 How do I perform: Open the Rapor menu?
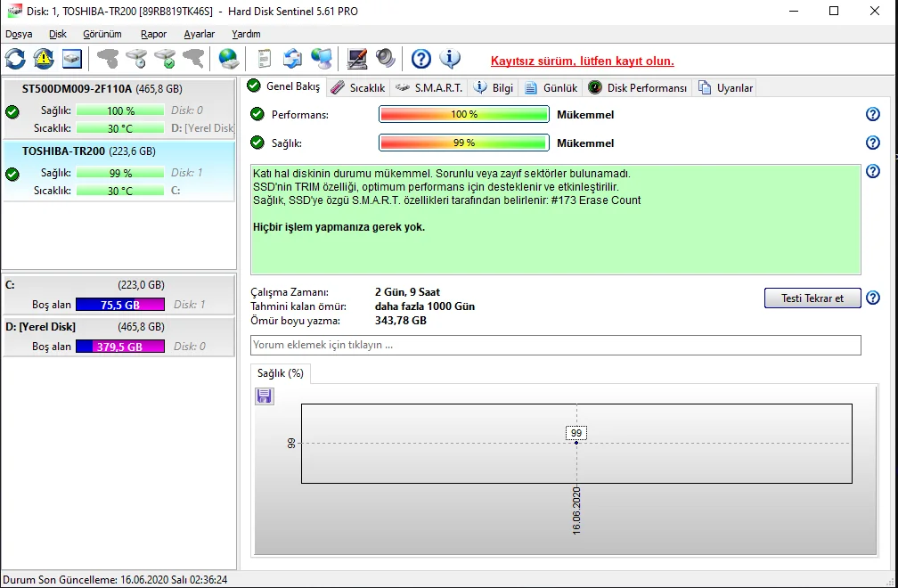tap(154, 34)
